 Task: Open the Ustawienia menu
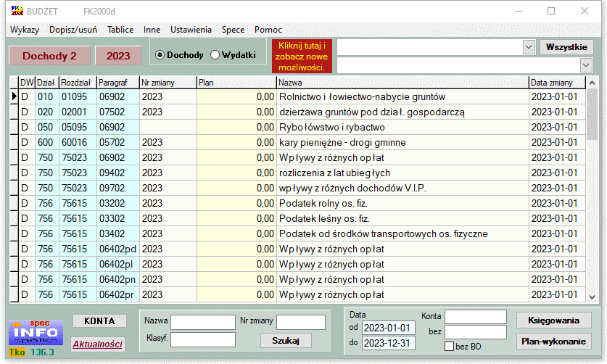click(x=191, y=30)
